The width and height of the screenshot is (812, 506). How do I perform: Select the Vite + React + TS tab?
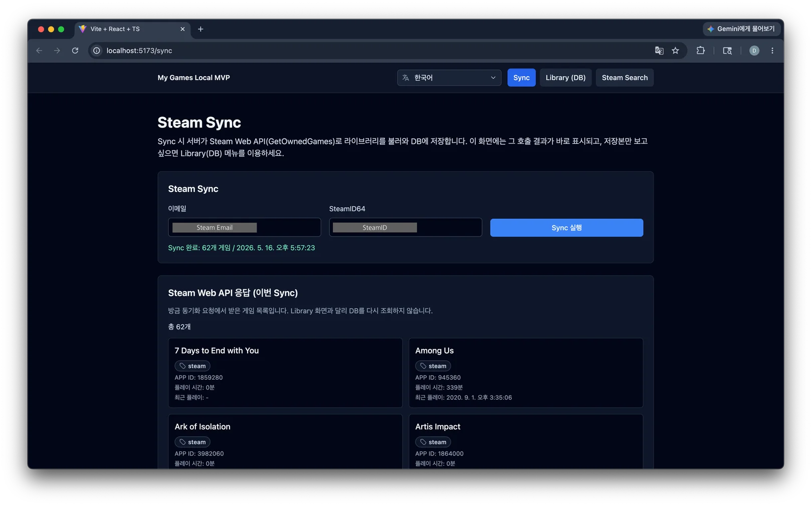coord(133,29)
